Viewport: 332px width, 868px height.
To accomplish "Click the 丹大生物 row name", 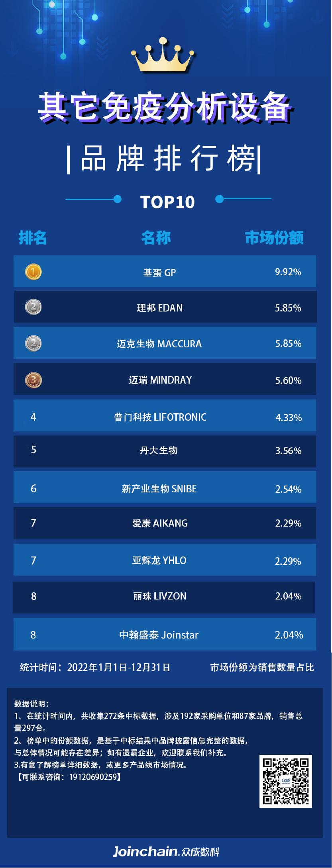I will pos(159,451).
